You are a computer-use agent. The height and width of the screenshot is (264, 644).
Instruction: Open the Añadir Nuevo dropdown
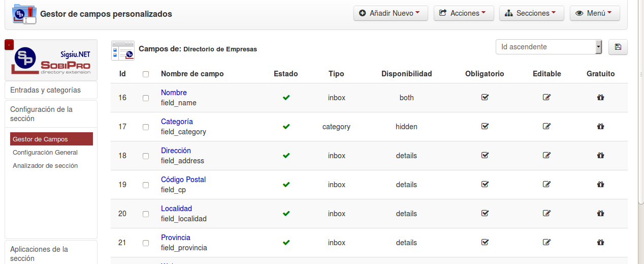point(391,13)
